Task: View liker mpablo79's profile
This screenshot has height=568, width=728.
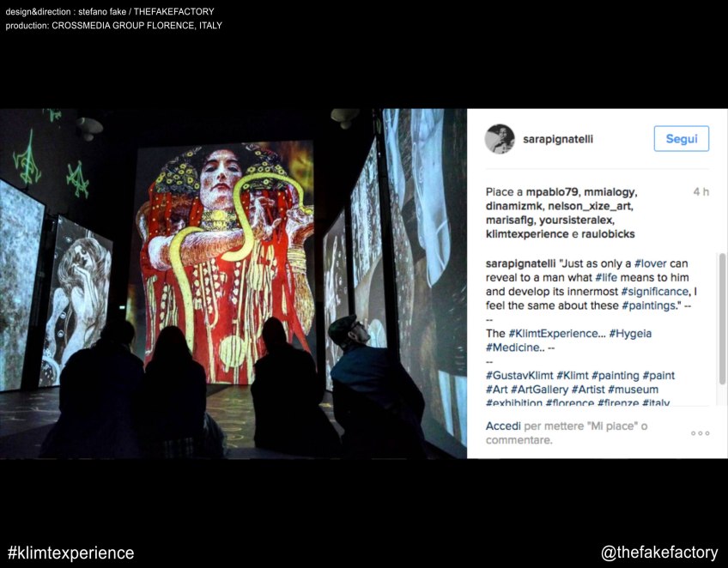Action: pos(552,192)
